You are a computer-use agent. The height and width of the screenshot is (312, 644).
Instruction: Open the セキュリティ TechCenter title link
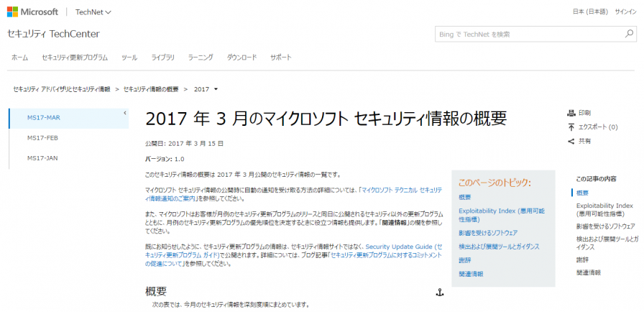(53, 34)
